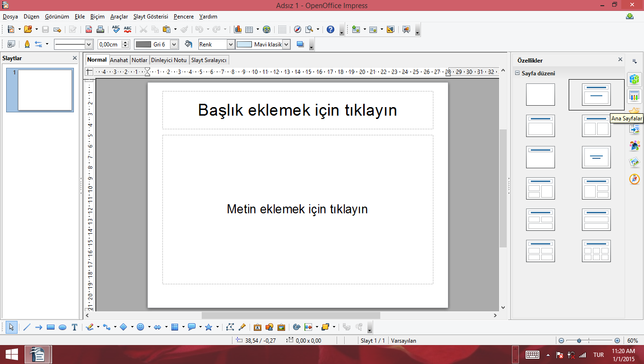The width and height of the screenshot is (644, 364).
Task: Switch to the Notlar tab
Action: pyautogui.click(x=139, y=60)
